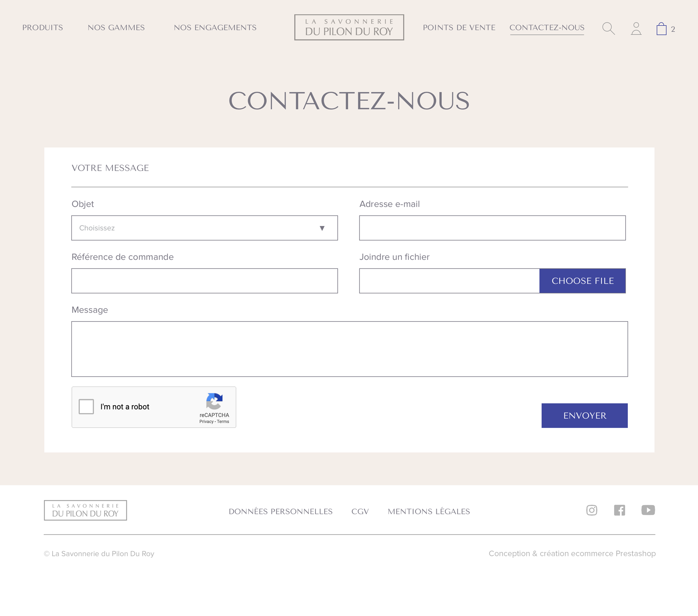
Task: Expand the Objet Choisissez dropdown
Action: [204, 228]
